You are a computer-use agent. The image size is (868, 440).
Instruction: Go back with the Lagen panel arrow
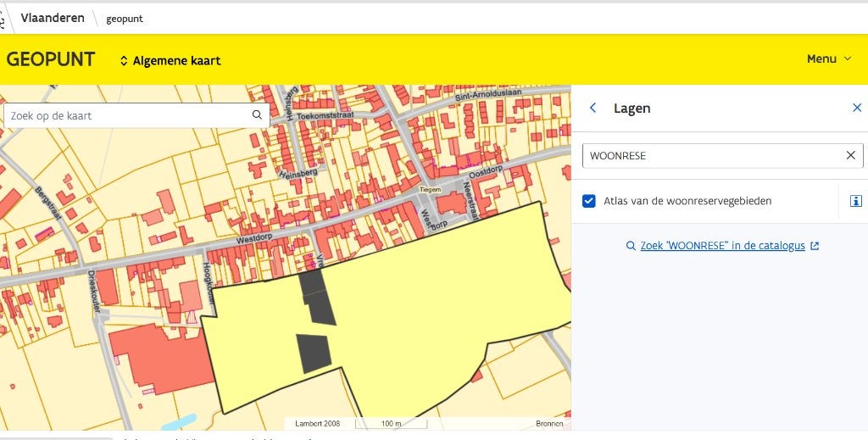593,108
